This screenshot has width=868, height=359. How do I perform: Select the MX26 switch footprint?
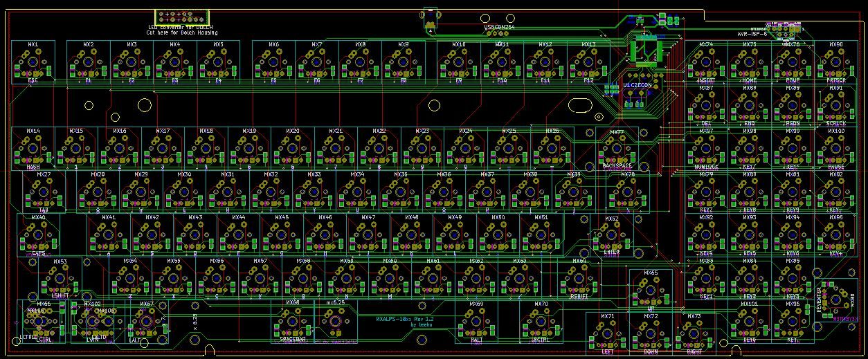[552, 149]
